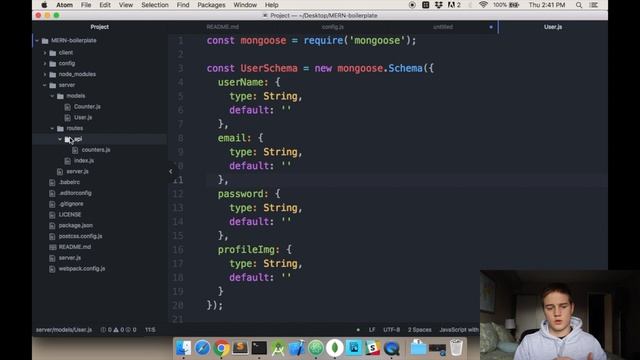Click the README.md file icon in tree
The width and height of the screenshot is (640, 360).
(x=53, y=247)
